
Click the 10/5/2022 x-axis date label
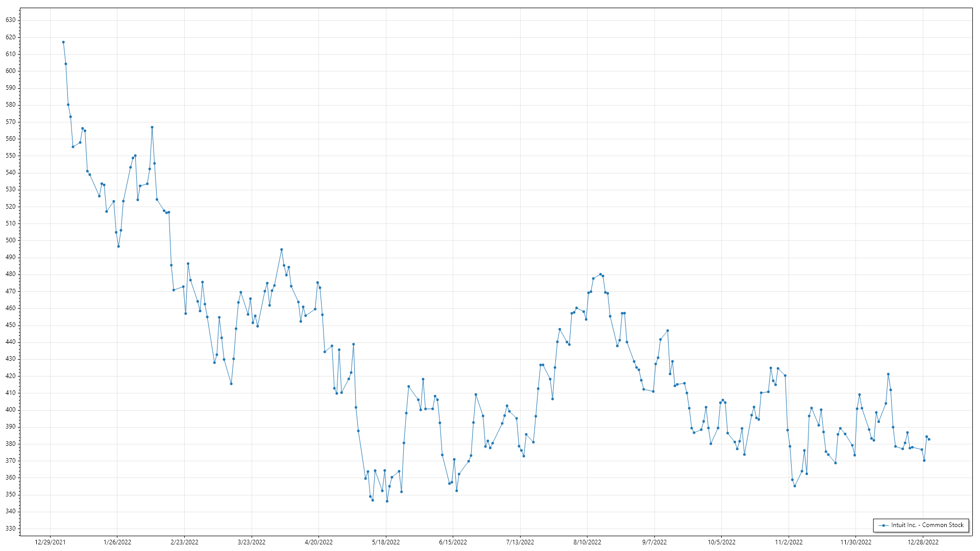tap(721, 542)
